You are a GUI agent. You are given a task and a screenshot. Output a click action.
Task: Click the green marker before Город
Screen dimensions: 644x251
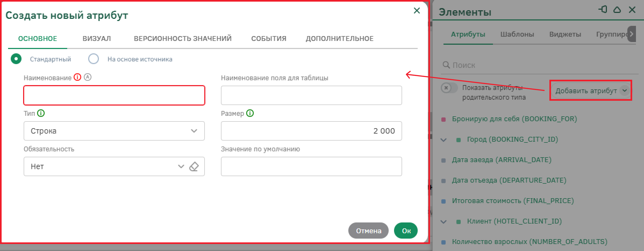(x=459, y=140)
